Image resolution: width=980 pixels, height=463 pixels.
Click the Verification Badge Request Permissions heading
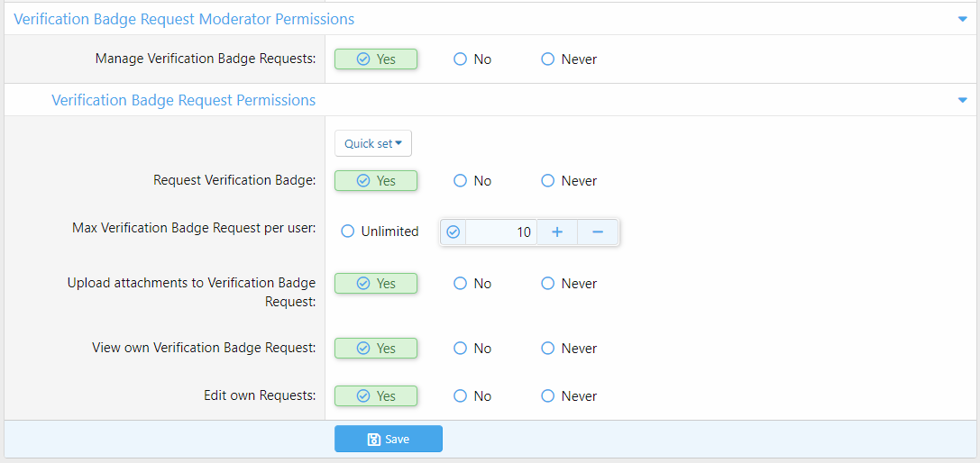(184, 100)
